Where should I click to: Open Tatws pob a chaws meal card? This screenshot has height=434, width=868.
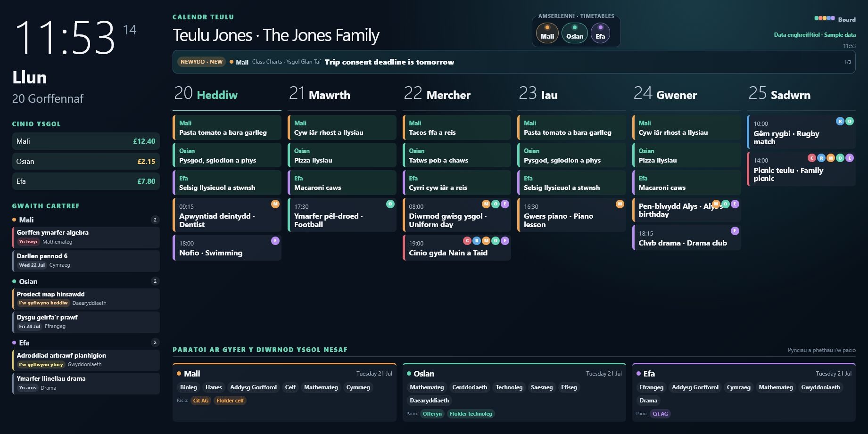pyautogui.click(x=456, y=155)
